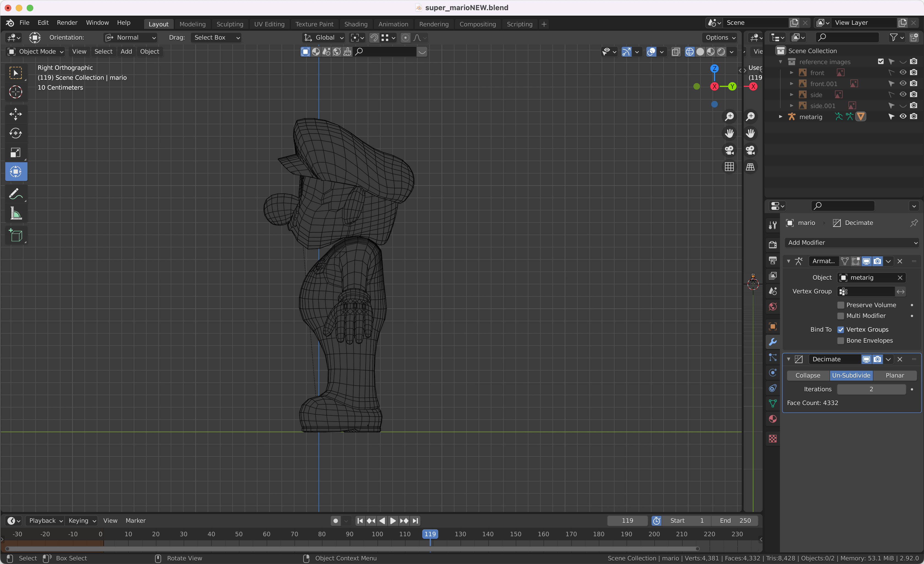The width and height of the screenshot is (924, 564).
Task: Open the Playback dropdown in timeline
Action: click(45, 521)
